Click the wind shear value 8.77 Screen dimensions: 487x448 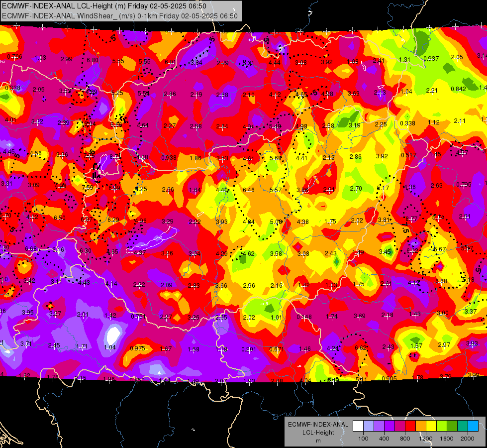411,219
